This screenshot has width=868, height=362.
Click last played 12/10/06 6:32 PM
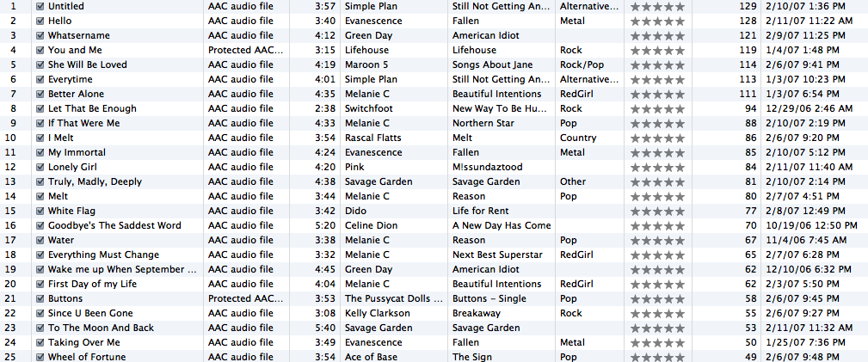809,269
